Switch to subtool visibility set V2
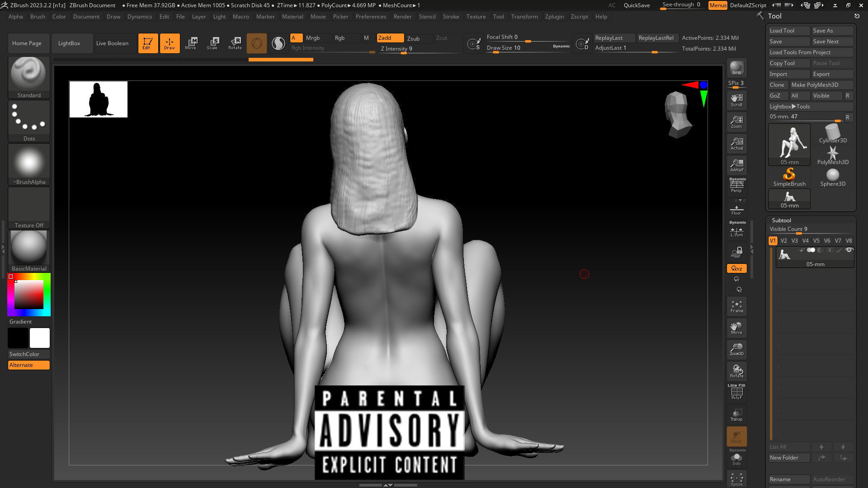The height and width of the screenshot is (488, 868). tap(783, 241)
